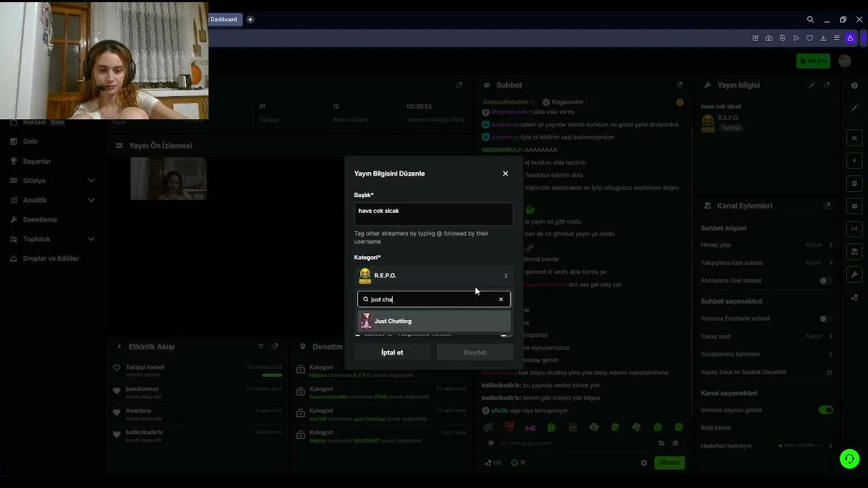868x488 pixels.
Task: Open Yapay Zeka ile Sohbet Denetimi link
Action: (x=767, y=372)
